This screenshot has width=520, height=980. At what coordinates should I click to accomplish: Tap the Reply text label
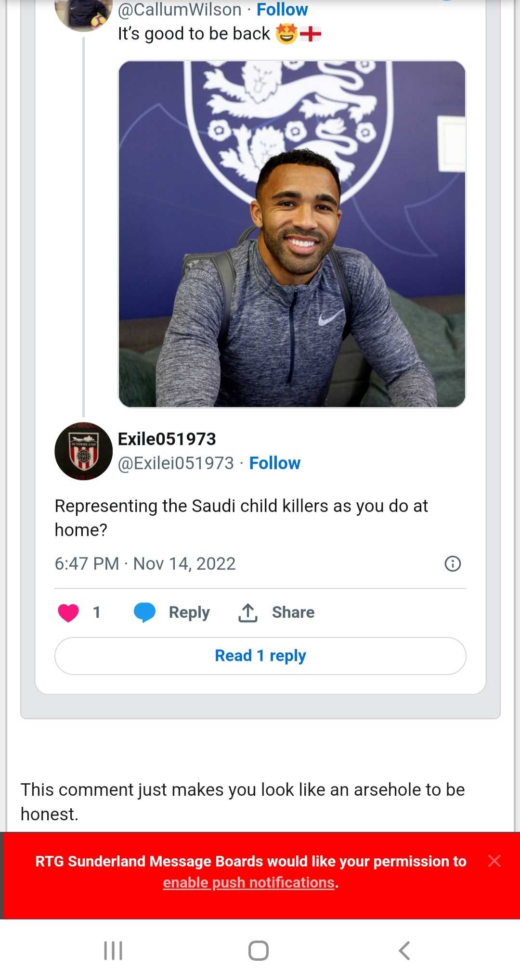click(x=189, y=612)
